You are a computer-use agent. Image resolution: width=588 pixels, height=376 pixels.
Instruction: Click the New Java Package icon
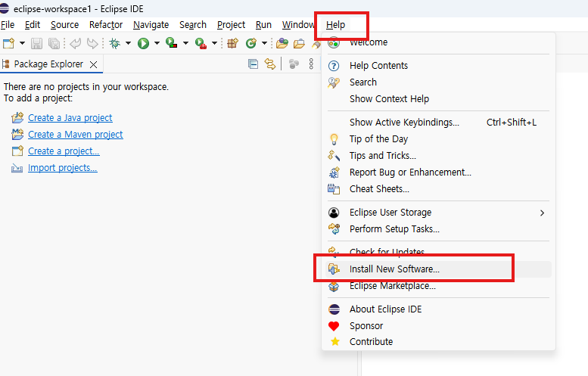click(x=233, y=43)
